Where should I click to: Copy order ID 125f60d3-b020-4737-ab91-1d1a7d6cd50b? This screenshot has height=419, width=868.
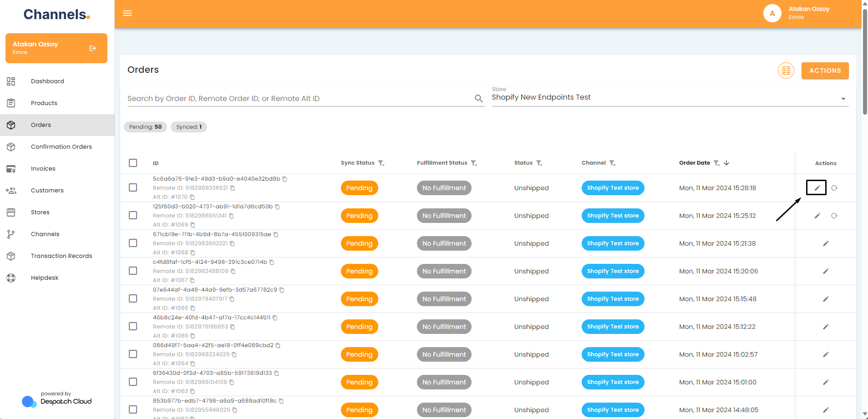[277, 207]
